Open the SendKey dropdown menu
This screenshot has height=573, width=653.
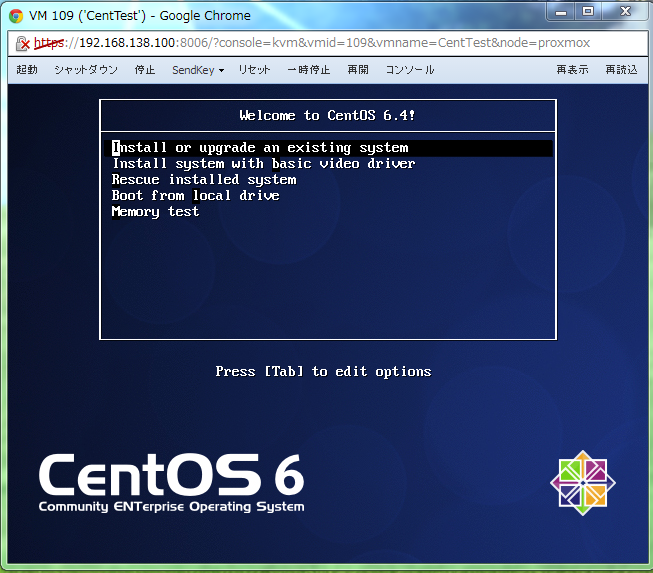pyautogui.click(x=198, y=70)
